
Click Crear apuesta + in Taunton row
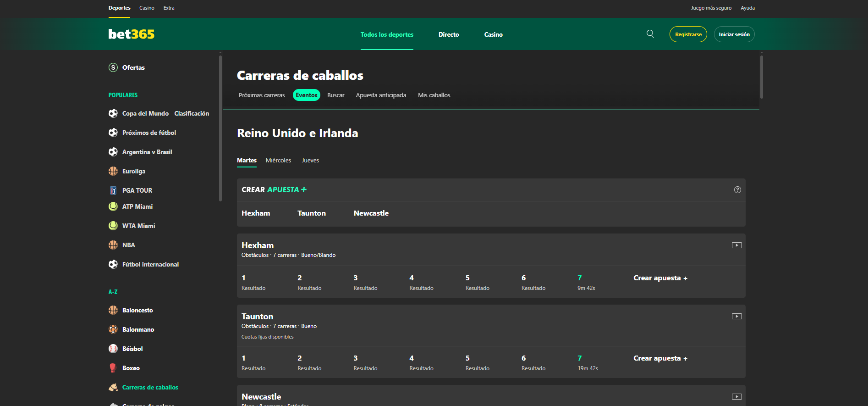(x=660, y=358)
